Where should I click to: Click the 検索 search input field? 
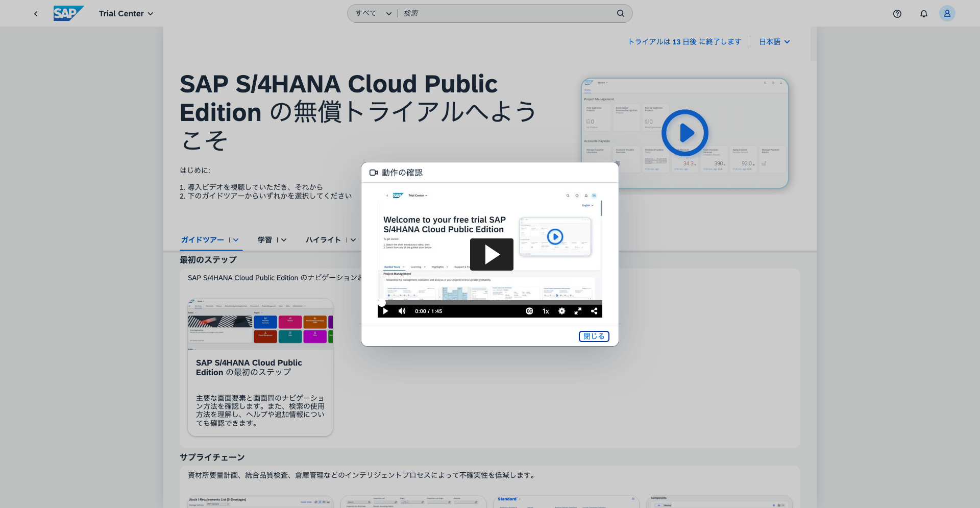[x=507, y=13]
